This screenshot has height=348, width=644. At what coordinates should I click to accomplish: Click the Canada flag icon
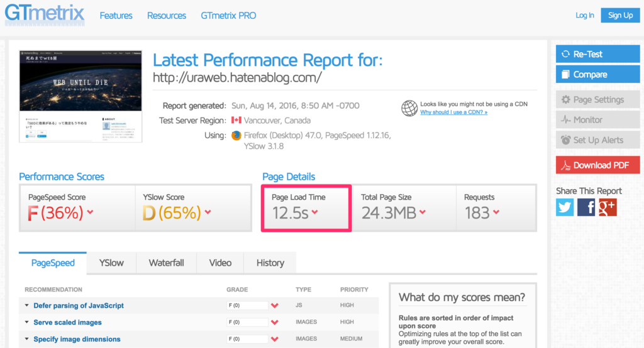click(x=236, y=120)
